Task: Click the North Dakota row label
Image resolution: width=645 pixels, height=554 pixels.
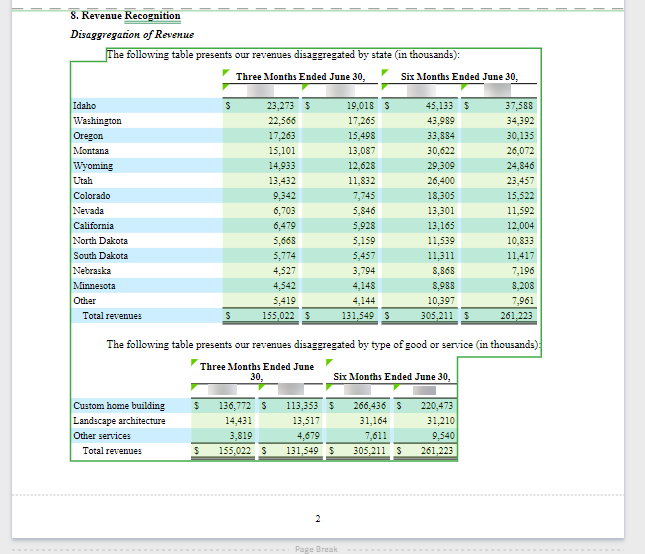Action: 99,241
